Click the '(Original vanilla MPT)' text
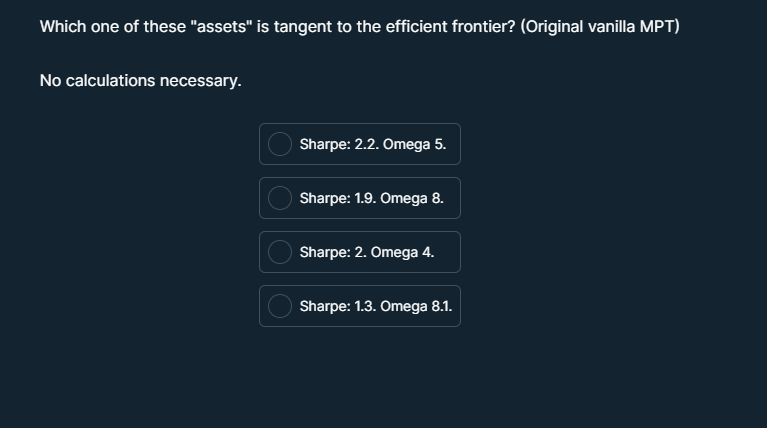 pos(600,26)
